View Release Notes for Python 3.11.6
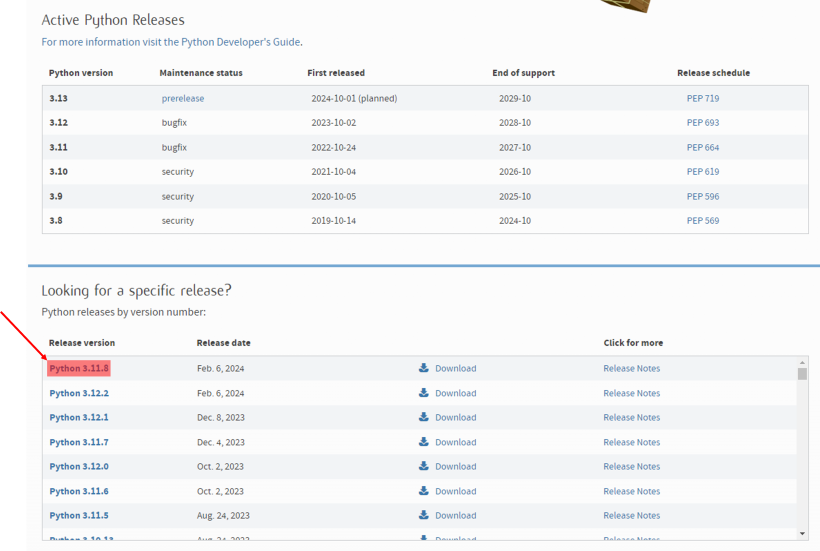 [x=632, y=491]
